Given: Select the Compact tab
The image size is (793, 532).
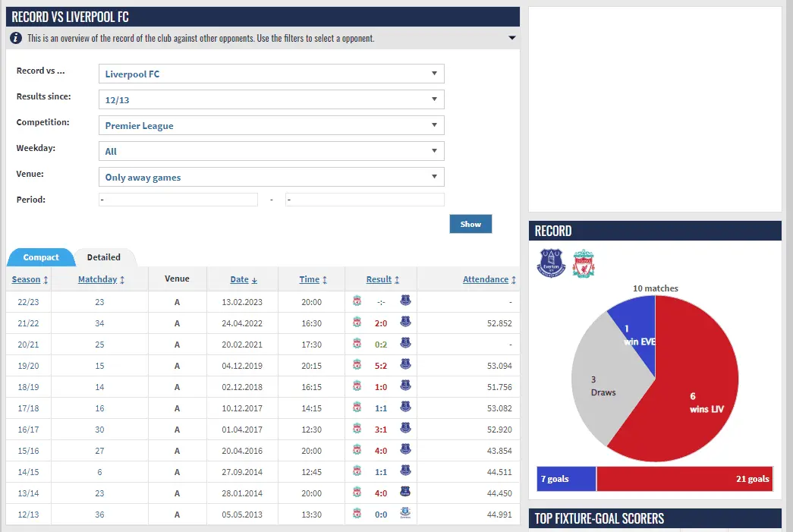Looking at the screenshot, I should pyautogui.click(x=41, y=257).
